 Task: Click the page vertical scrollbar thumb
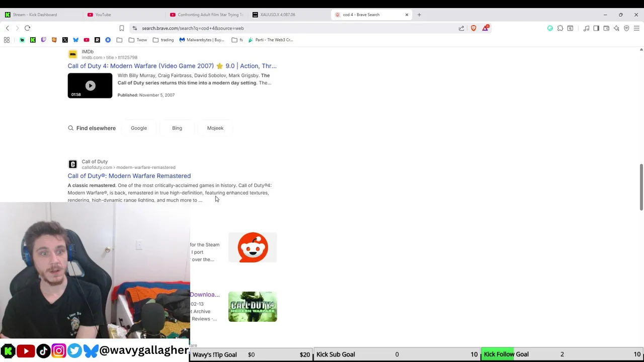(x=641, y=187)
